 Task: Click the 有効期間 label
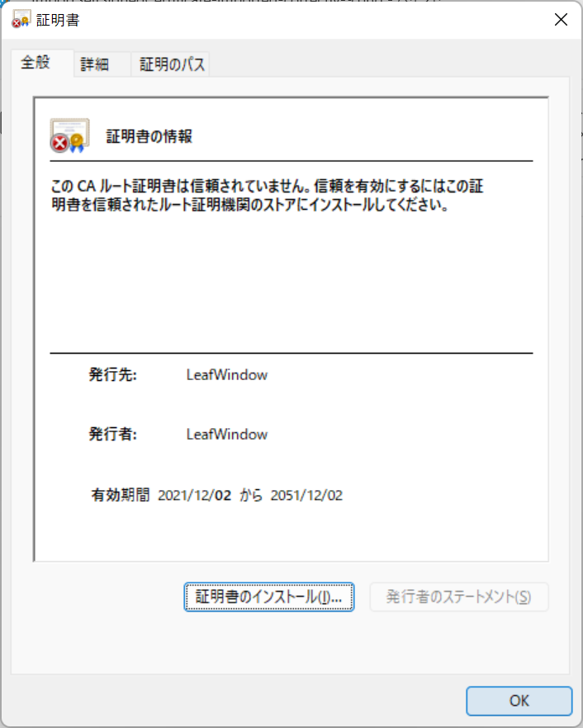(120, 495)
